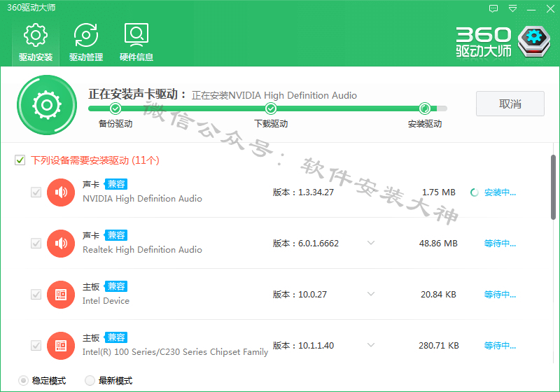Click the 兼容 tag on Intel 100 Series row

115,337
